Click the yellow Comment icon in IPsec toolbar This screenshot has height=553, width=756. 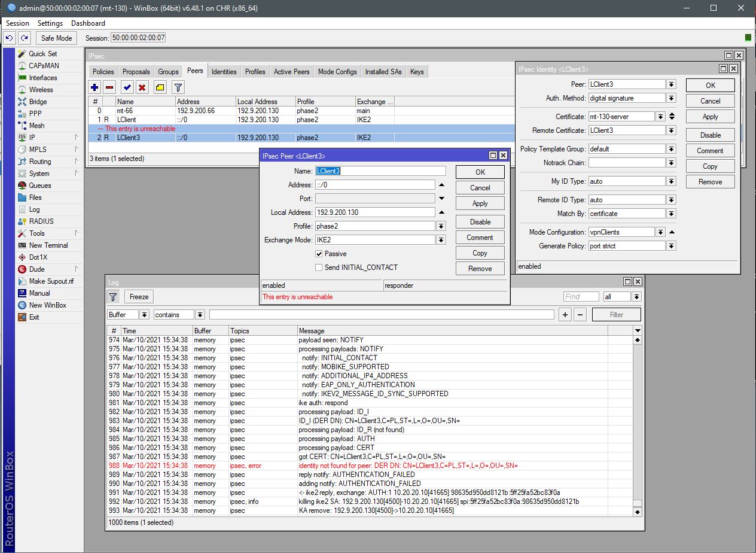click(x=160, y=87)
